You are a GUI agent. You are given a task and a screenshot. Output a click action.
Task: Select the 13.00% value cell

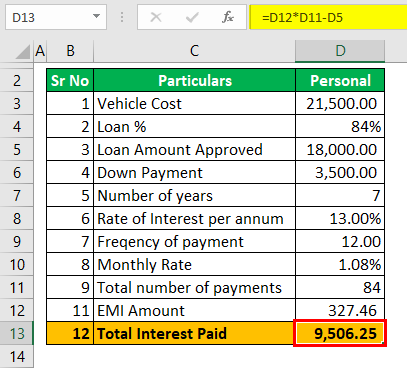(x=340, y=219)
